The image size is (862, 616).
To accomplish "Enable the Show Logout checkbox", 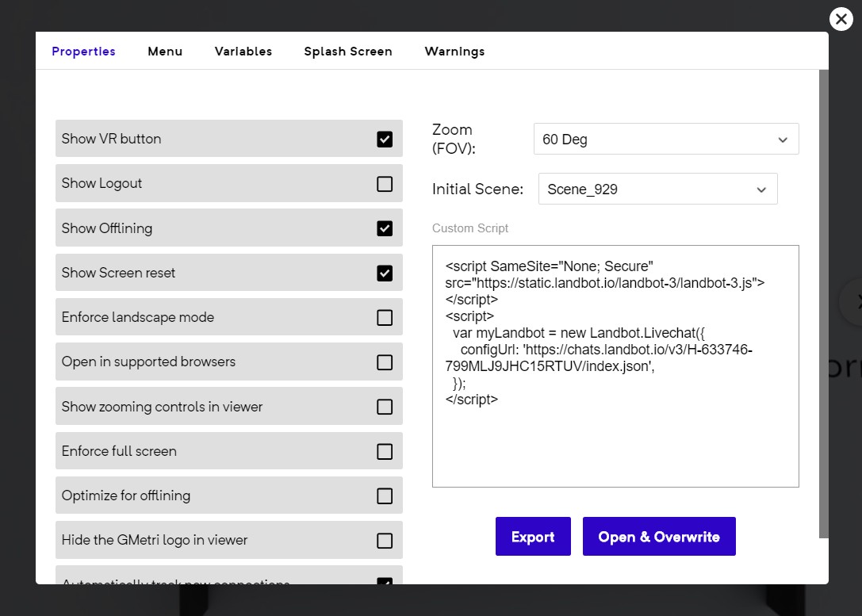I will tap(385, 184).
